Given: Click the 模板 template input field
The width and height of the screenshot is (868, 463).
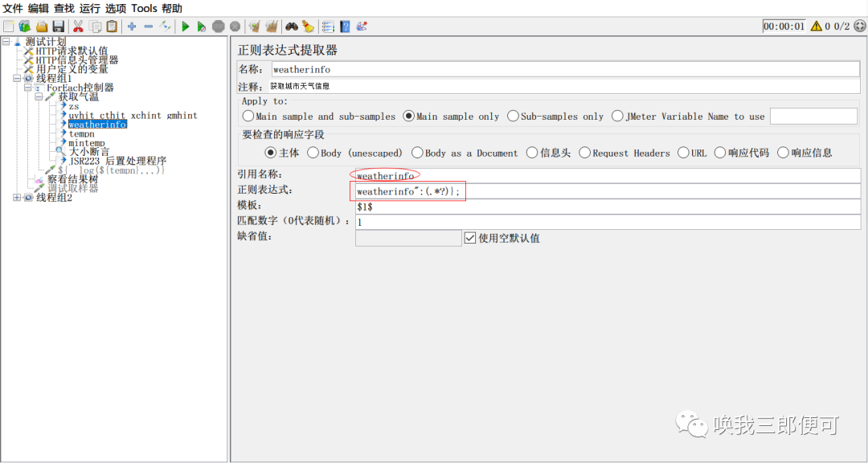Looking at the screenshot, I should [608, 207].
